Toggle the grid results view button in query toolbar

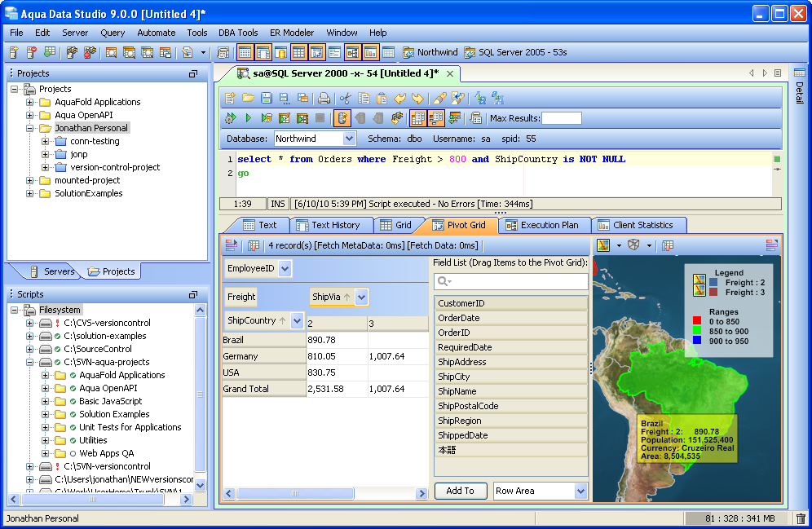(417, 118)
